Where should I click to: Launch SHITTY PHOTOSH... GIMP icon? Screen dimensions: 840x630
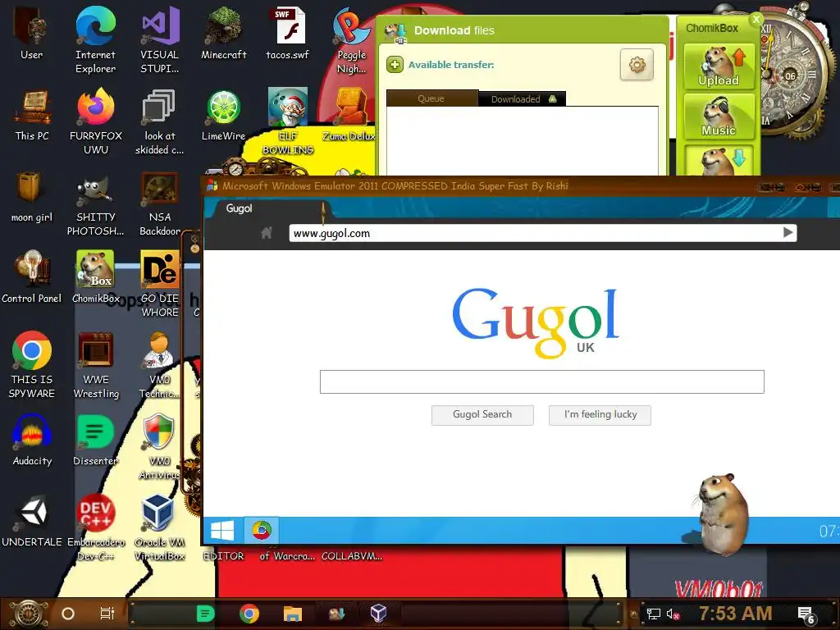[x=95, y=203]
